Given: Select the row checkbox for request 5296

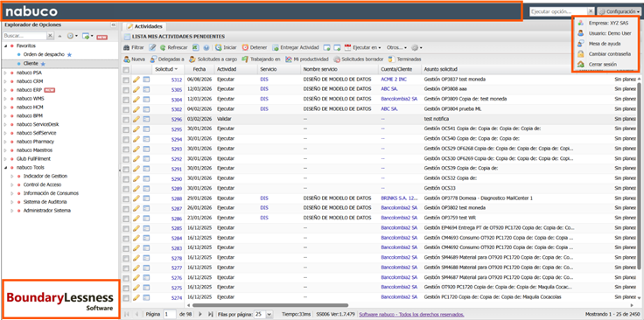Looking at the screenshot, I should [x=126, y=120].
